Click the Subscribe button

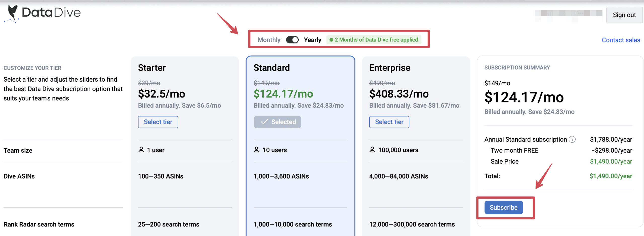504,208
